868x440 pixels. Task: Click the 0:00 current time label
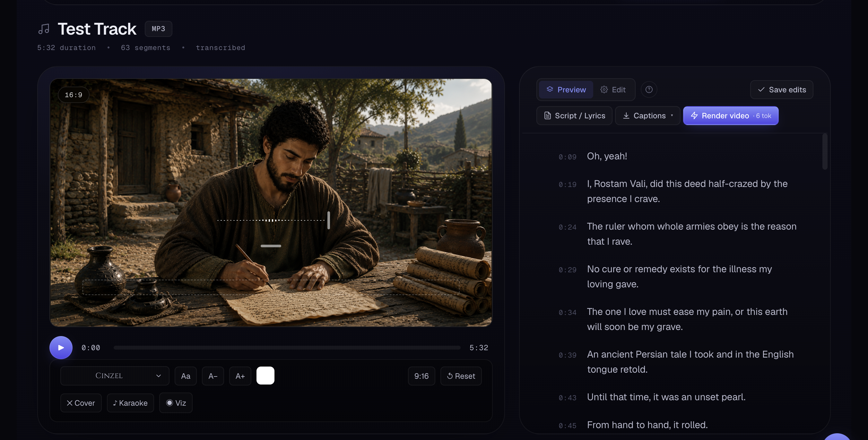point(91,347)
